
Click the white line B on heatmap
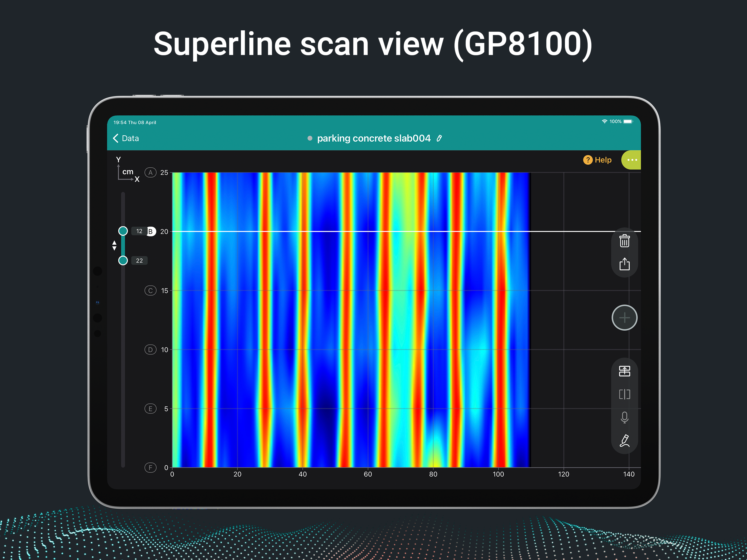[x=406, y=231]
